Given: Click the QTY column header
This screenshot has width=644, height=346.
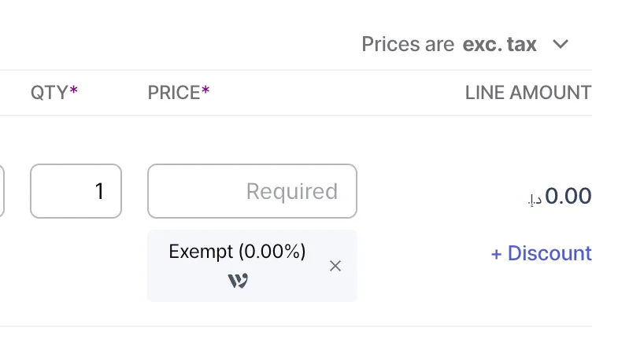Looking at the screenshot, I should 49,93.
